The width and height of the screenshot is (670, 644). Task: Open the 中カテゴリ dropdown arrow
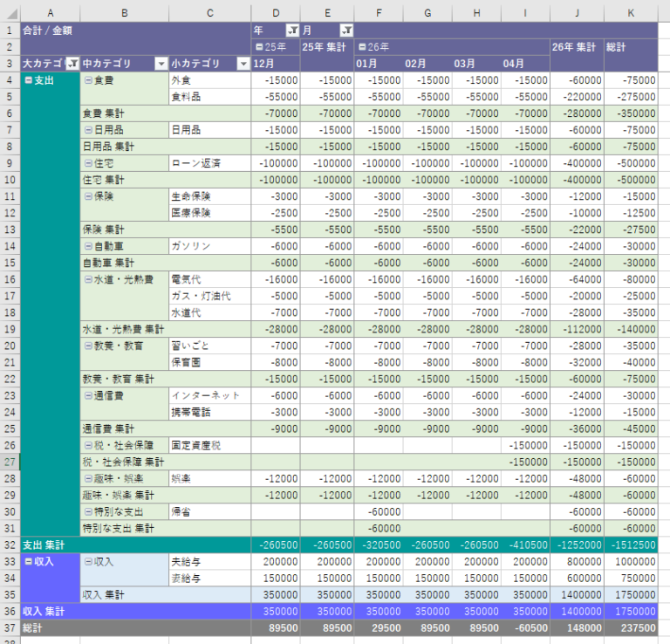tap(161, 64)
